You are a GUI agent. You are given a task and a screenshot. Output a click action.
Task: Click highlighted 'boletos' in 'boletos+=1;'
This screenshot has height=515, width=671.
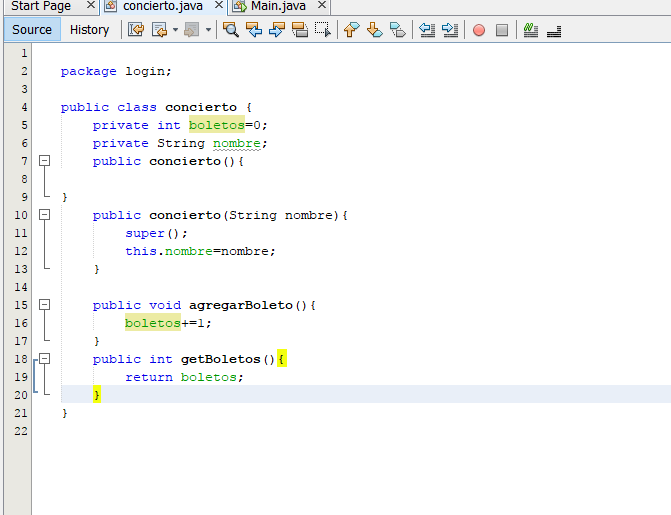pyautogui.click(x=153, y=323)
